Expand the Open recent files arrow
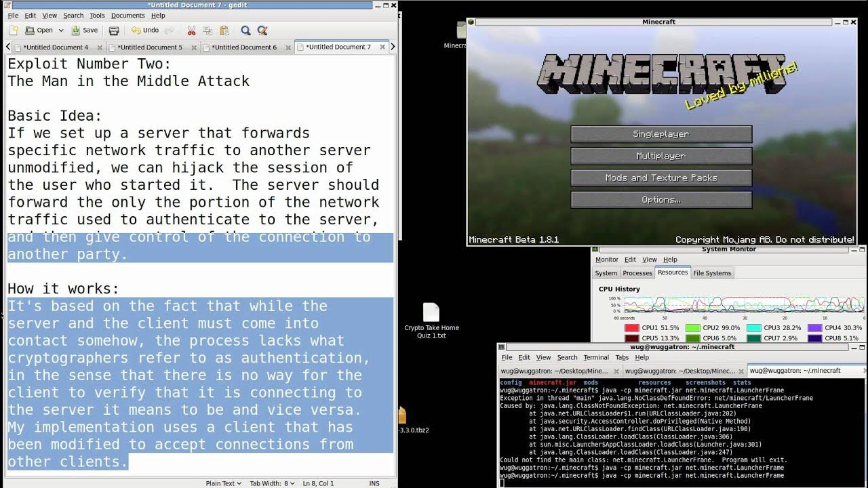This screenshot has width=868, height=488. [x=61, y=30]
